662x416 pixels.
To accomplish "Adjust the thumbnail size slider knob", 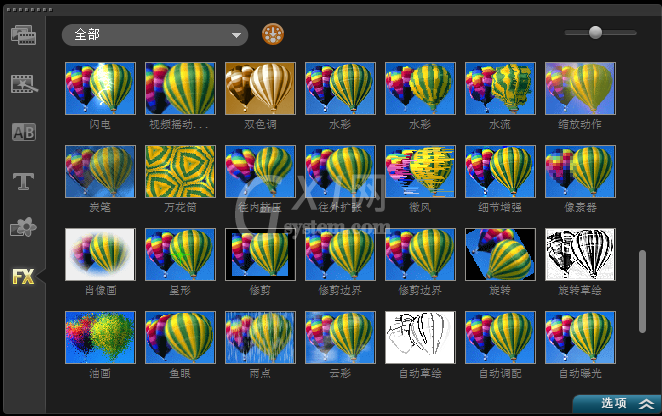I will [595, 33].
